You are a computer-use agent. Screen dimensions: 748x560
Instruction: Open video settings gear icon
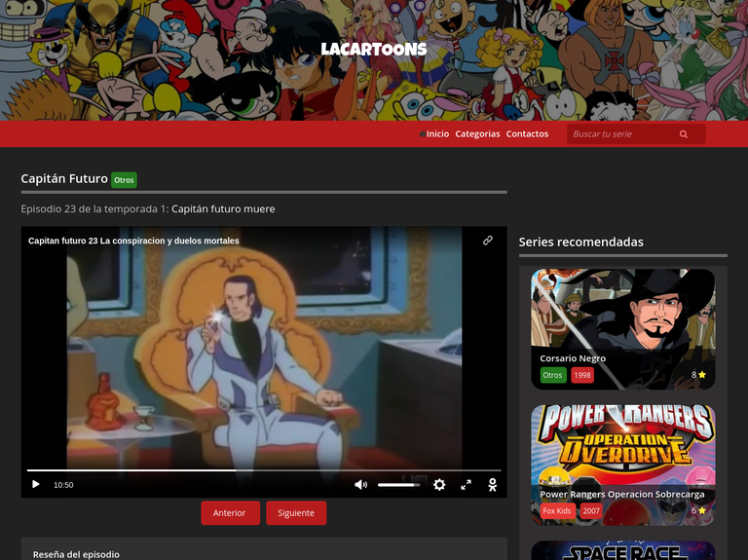[x=439, y=485]
